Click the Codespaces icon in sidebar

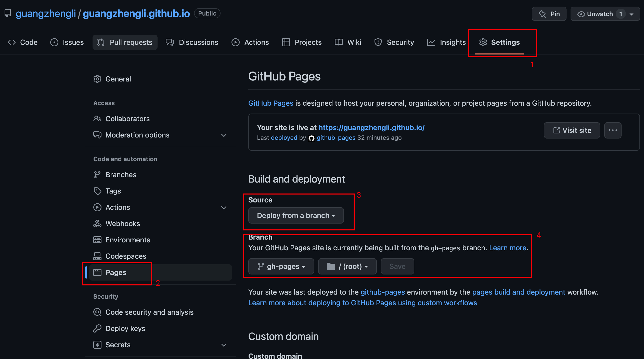click(x=97, y=256)
